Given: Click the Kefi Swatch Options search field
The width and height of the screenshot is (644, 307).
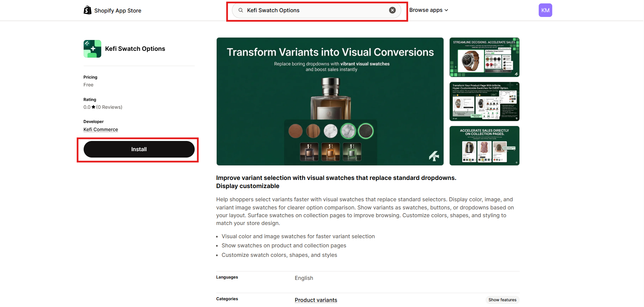Looking at the screenshot, I should (x=315, y=10).
